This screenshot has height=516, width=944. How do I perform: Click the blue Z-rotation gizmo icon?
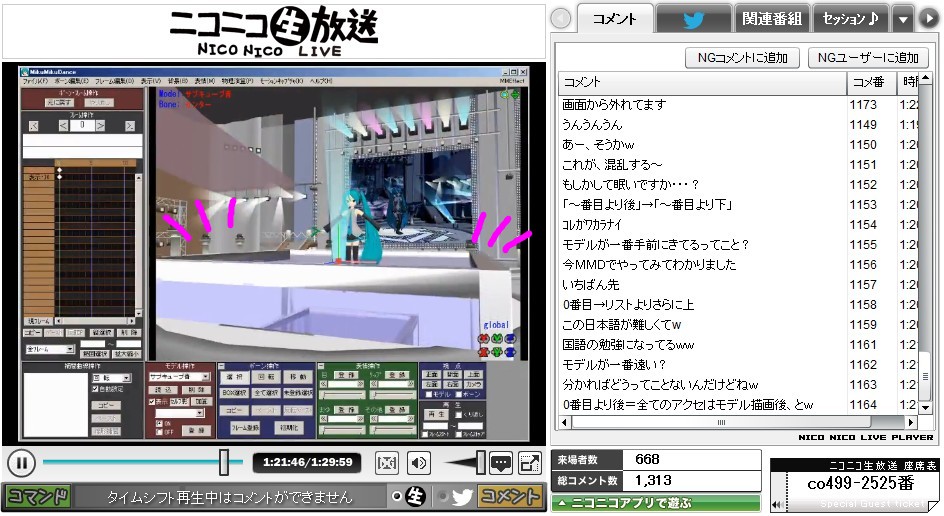click(511, 339)
